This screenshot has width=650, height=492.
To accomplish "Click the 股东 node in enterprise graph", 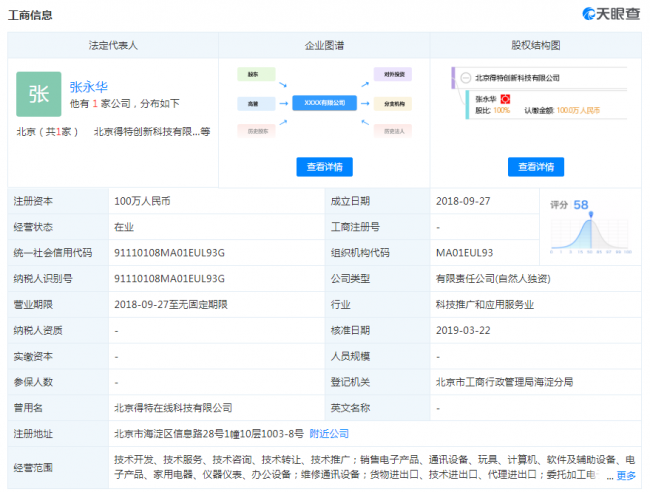I will point(256,74).
